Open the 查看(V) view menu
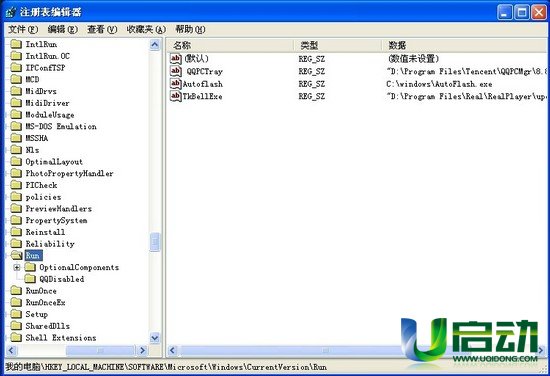 click(102, 29)
